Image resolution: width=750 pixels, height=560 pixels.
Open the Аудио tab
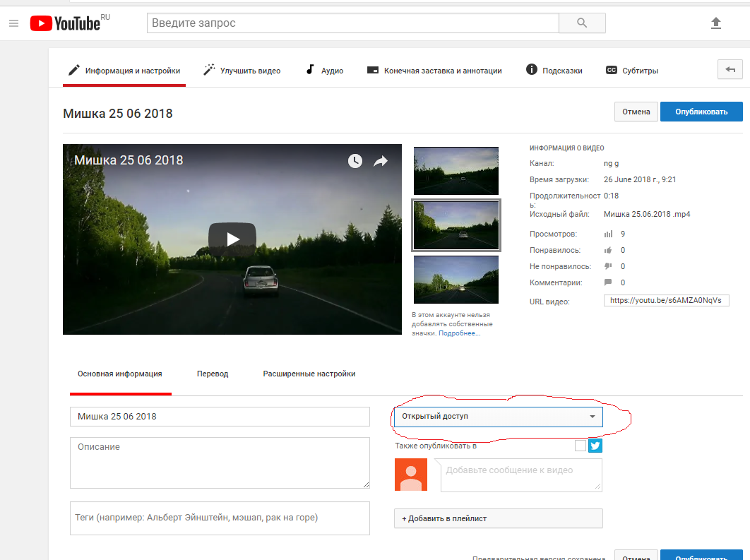(324, 71)
